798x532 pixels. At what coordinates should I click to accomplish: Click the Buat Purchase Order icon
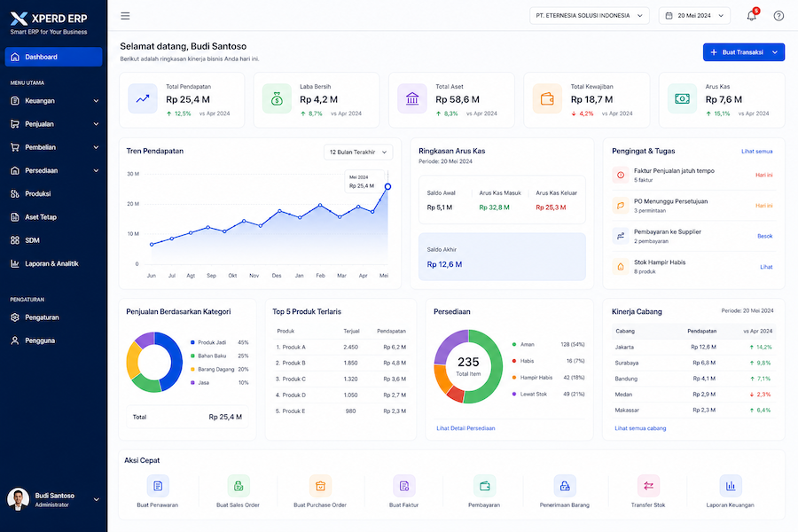click(320, 486)
